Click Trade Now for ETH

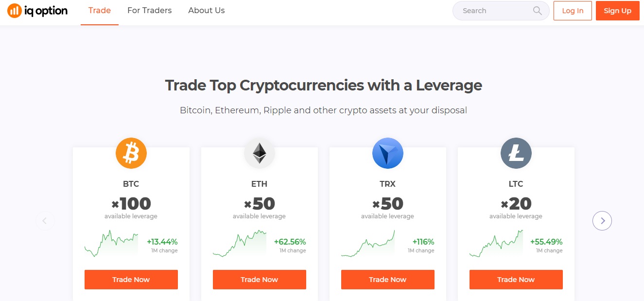click(x=260, y=280)
